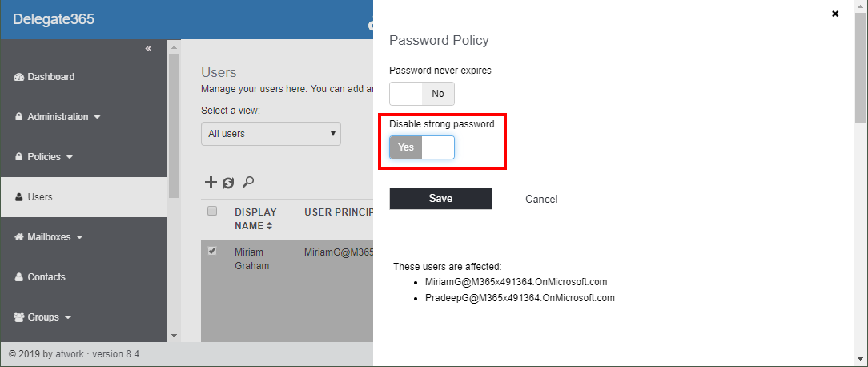868x367 pixels.
Task: Click the add user plus icon
Action: pyautogui.click(x=211, y=183)
